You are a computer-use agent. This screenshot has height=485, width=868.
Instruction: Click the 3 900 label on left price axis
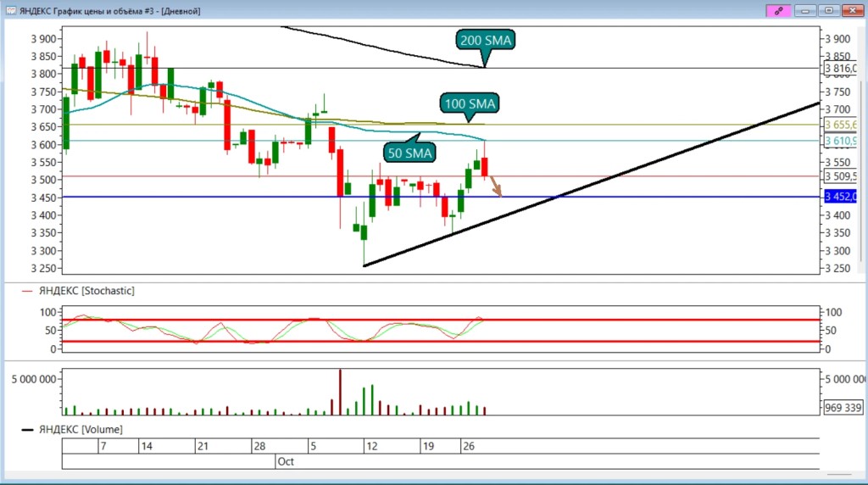pyautogui.click(x=43, y=39)
